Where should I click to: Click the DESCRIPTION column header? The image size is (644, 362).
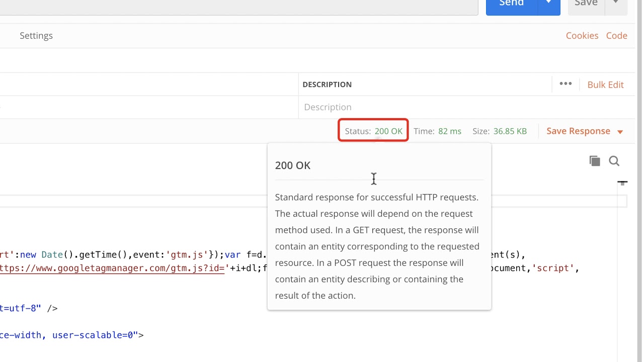click(x=327, y=84)
